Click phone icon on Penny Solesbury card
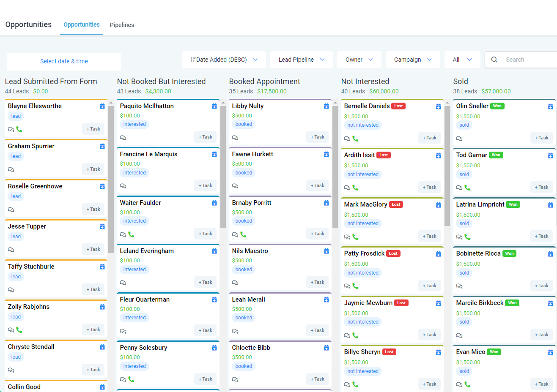Screen dimensions: 557x392 (x=131, y=379)
